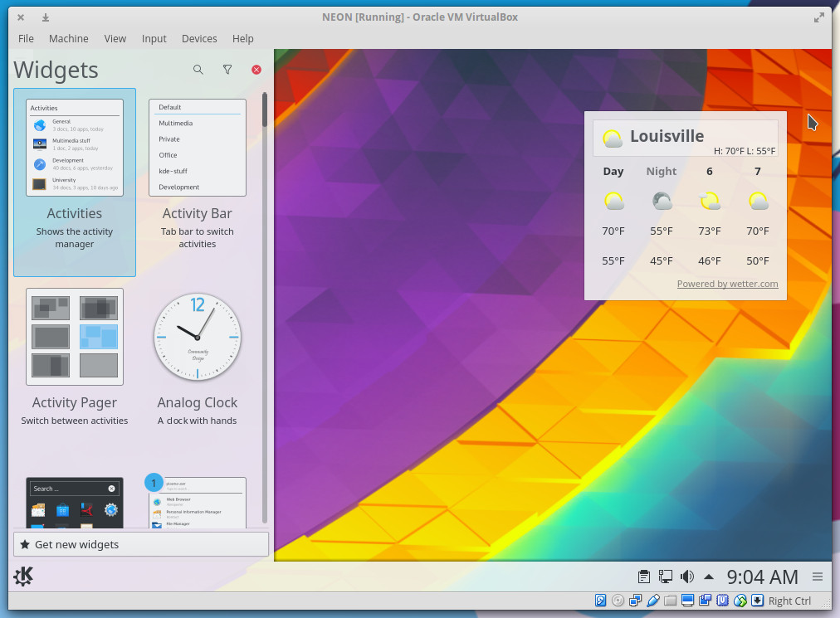Expand hidden system tray icons arrow
Screen dimensions: 840x618
coord(709,577)
